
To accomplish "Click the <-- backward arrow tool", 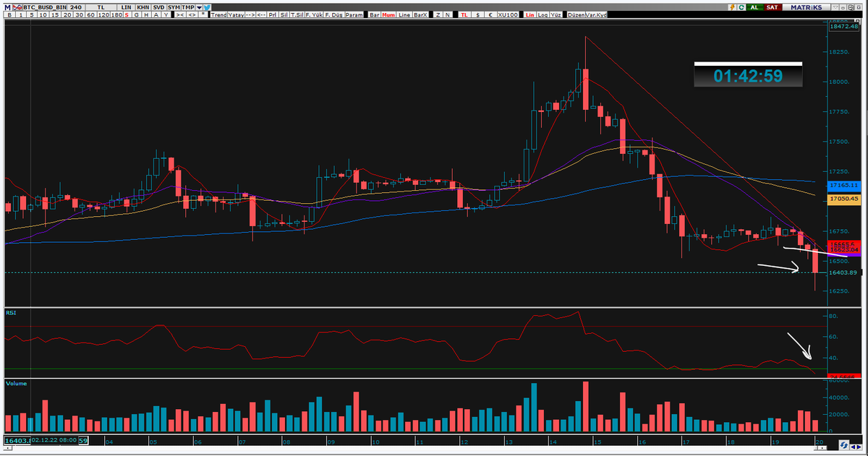I will click(x=262, y=15).
